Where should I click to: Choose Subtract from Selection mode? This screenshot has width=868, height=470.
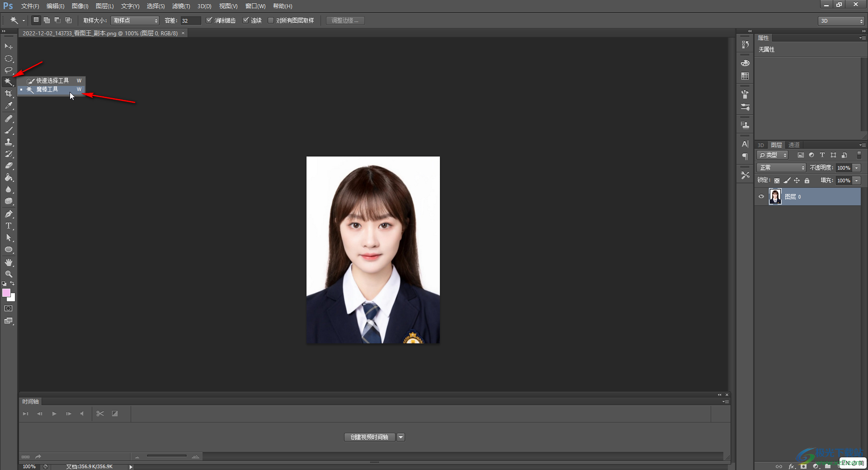[57, 20]
